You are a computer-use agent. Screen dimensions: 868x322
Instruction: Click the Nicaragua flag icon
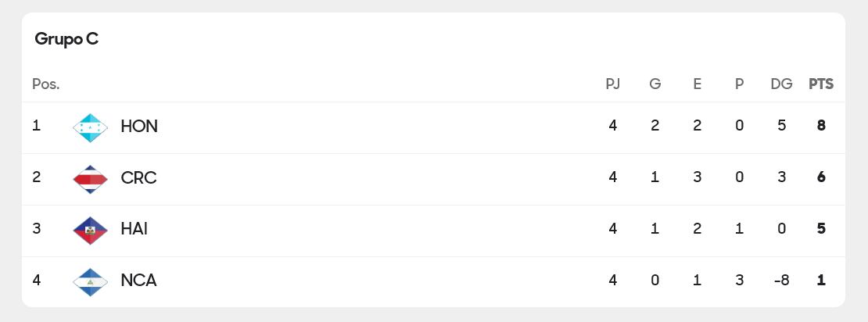click(90, 281)
